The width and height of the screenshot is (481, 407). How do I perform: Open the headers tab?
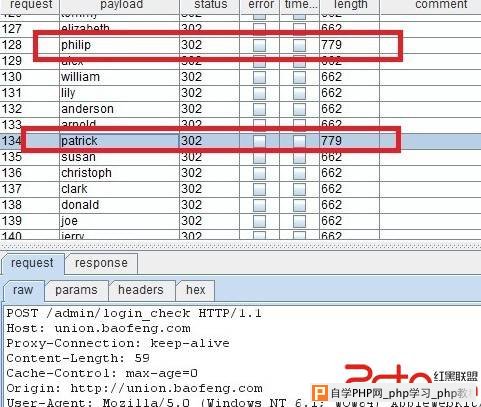141,290
